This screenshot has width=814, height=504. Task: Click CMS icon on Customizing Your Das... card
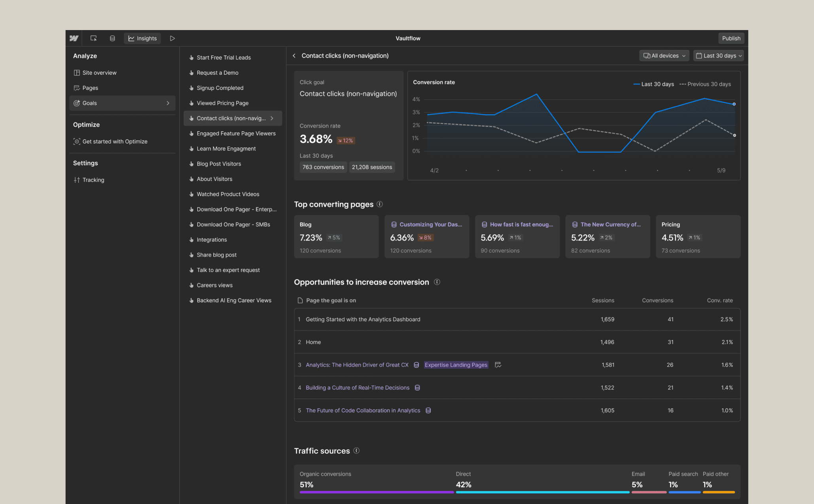pos(394,225)
